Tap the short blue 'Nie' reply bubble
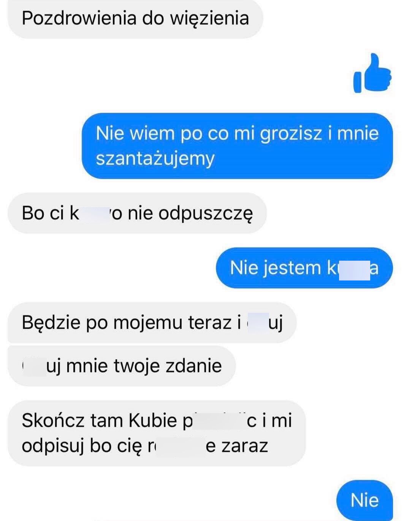The image size is (420, 521). [x=365, y=500]
